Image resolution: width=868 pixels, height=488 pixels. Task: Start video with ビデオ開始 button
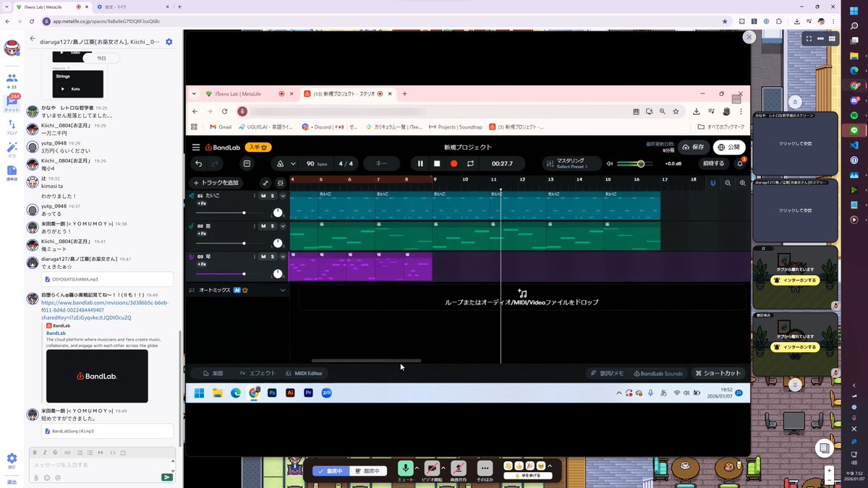click(x=432, y=468)
